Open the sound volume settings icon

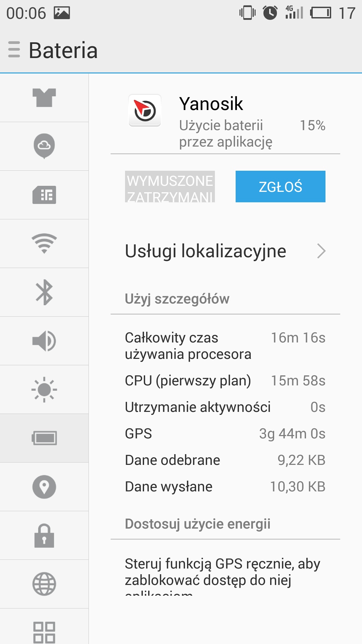click(44, 341)
